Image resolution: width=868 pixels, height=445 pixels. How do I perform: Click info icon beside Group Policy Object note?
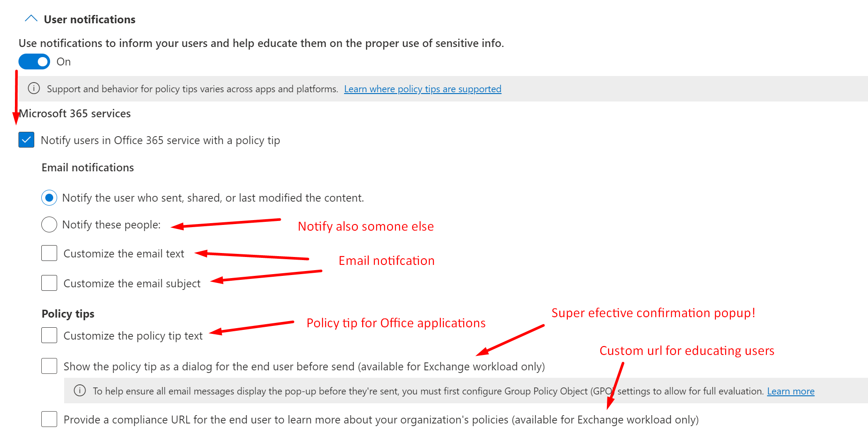(x=80, y=391)
